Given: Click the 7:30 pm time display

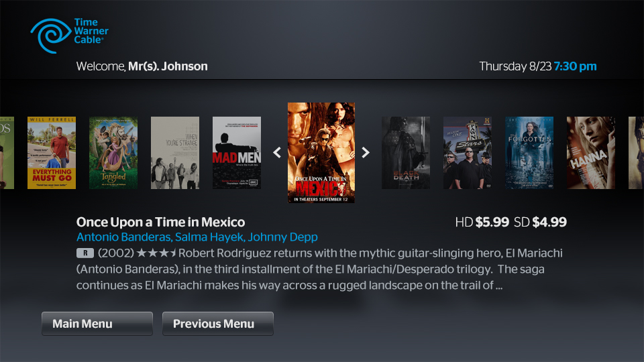Looking at the screenshot, I should click(x=576, y=66).
